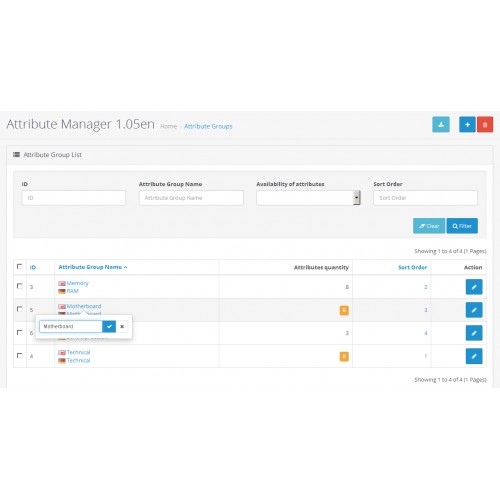Click the Clear button

429,226
